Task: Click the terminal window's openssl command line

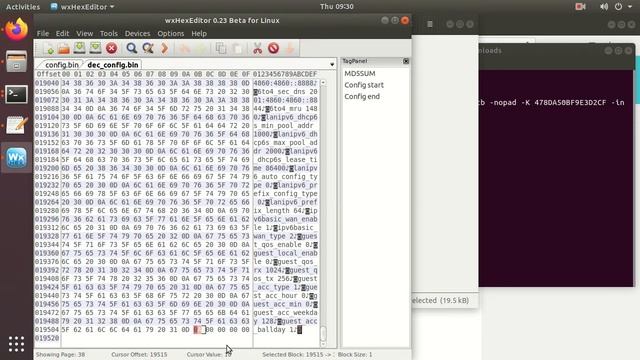Action: coord(551,102)
